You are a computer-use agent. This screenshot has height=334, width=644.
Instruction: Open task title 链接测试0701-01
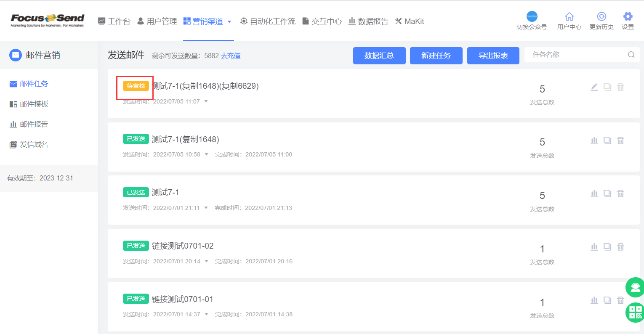pos(183,299)
